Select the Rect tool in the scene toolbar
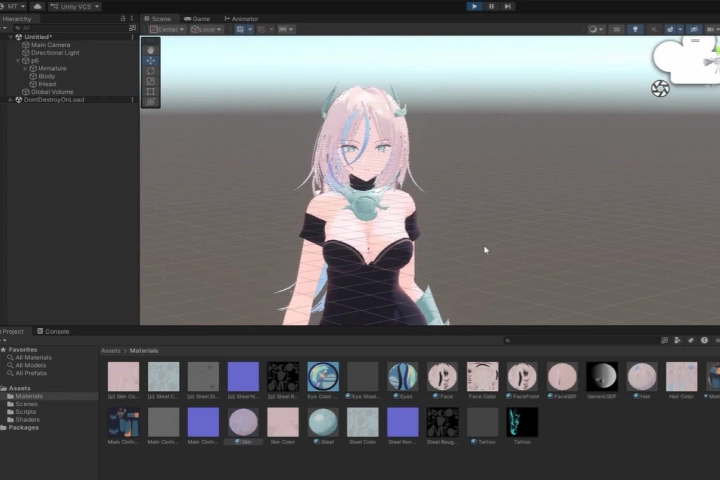The height and width of the screenshot is (480, 720). [x=151, y=91]
